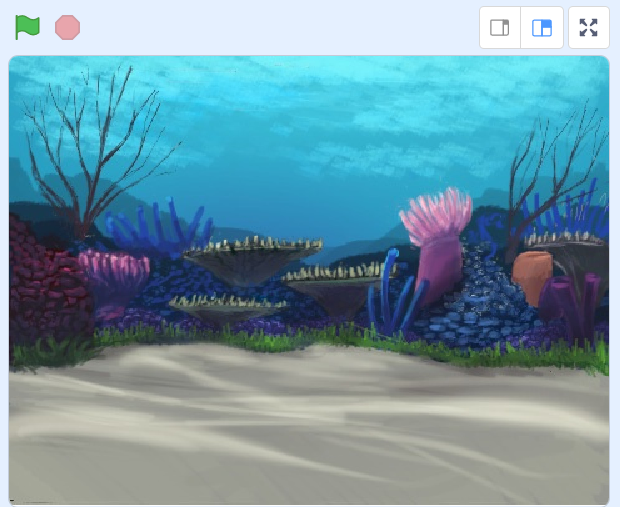
Task: Stop the project with the red octagon
Action: point(68,27)
